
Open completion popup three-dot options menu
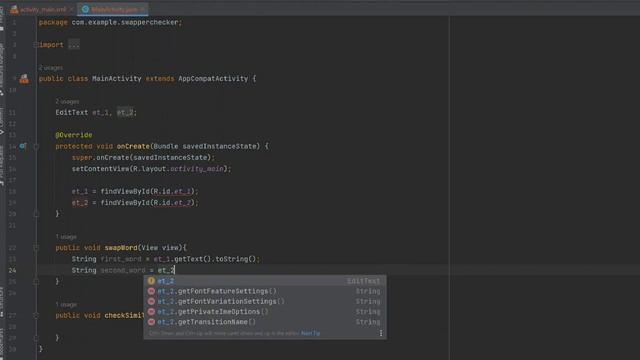tap(381, 333)
